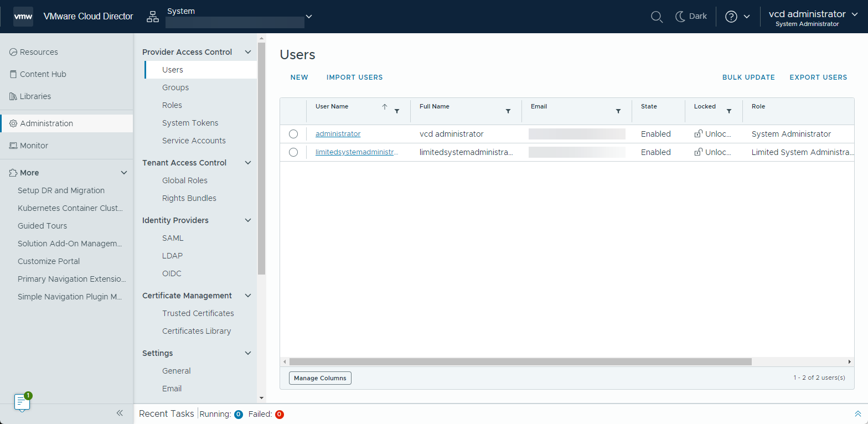Open the System organization dropdown chevron

[x=309, y=17]
